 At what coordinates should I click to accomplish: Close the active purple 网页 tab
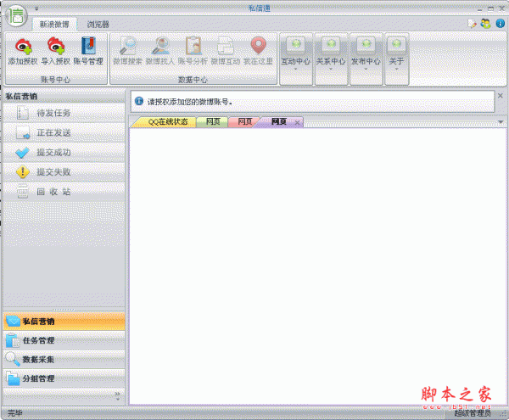[297, 123]
